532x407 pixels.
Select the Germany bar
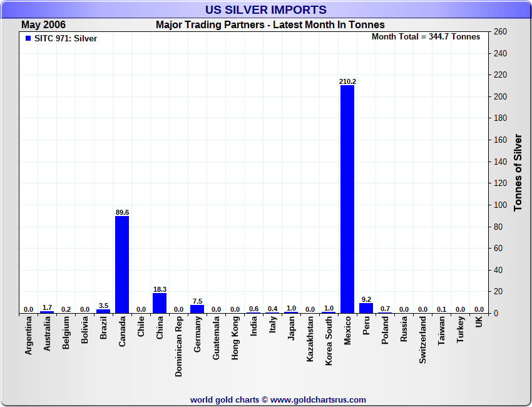pos(197,309)
